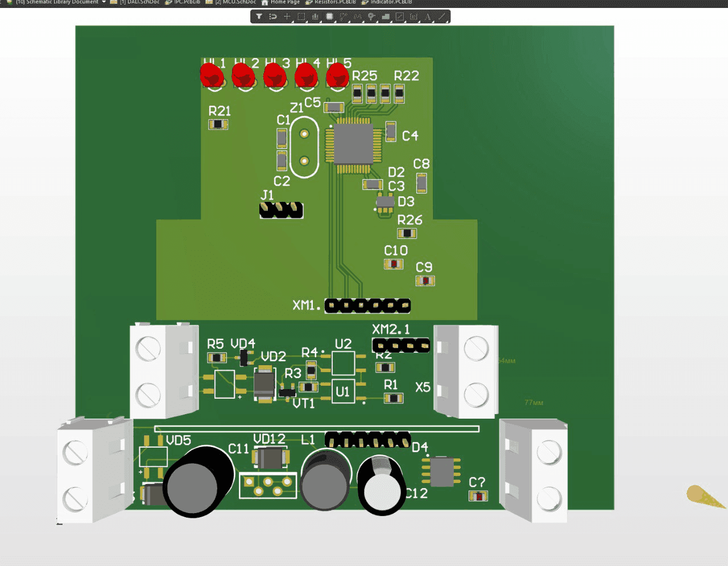Select the HL3 red LED component

coord(275,76)
